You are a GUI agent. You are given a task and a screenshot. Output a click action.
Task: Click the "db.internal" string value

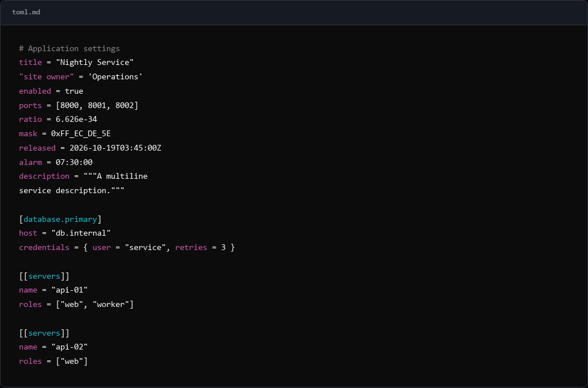pos(81,233)
